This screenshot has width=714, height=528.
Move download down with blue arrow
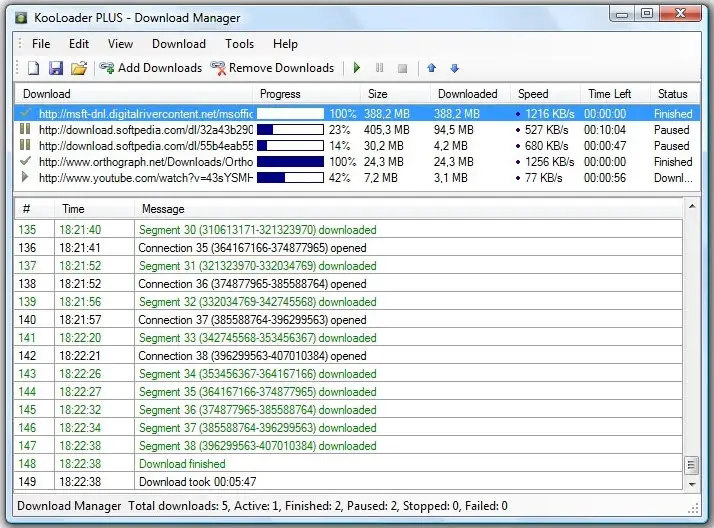[x=454, y=68]
